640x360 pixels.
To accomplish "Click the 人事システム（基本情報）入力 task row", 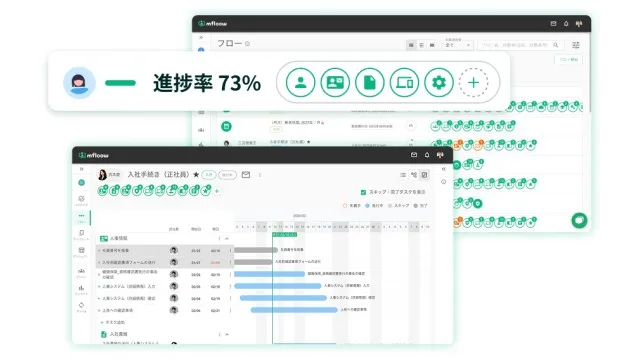I will pos(165,287).
